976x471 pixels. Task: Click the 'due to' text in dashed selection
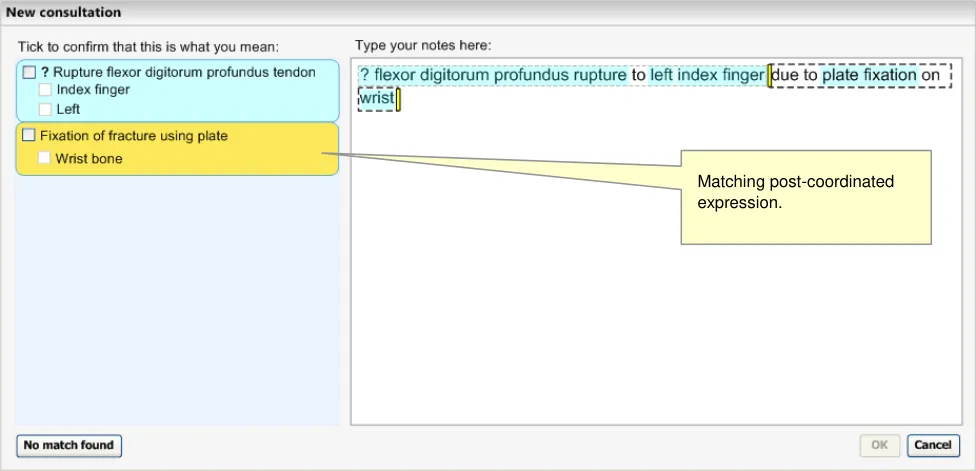coord(794,75)
